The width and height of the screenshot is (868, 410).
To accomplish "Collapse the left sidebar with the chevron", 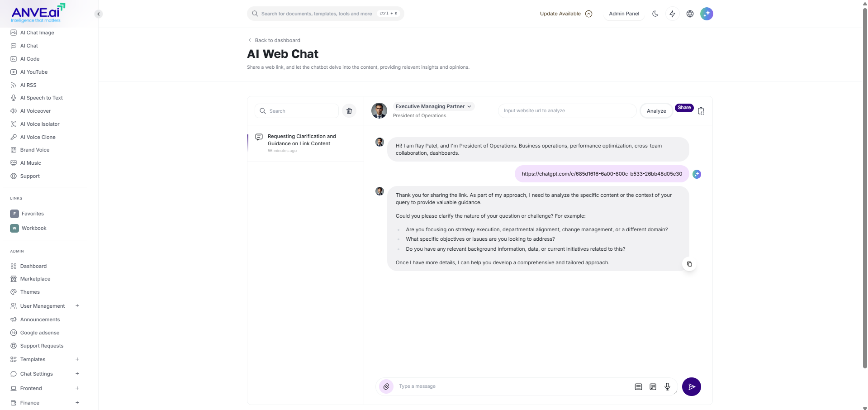I will pos(98,14).
